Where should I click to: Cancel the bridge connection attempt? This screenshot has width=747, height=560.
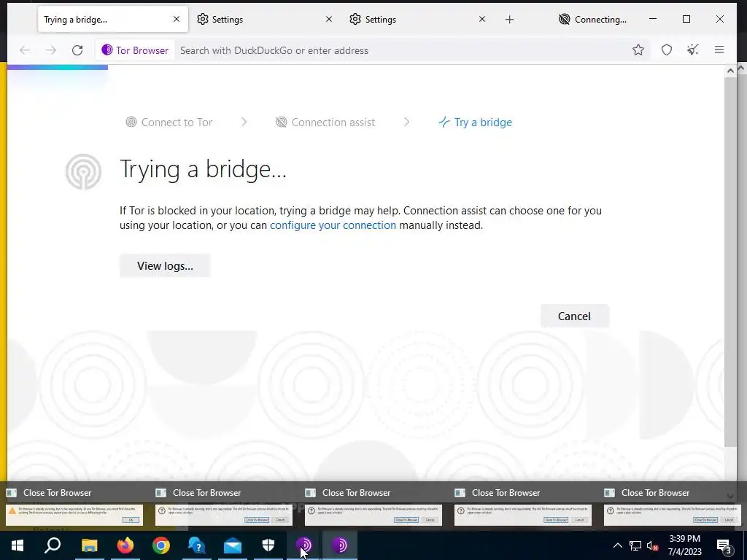[x=574, y=316]
